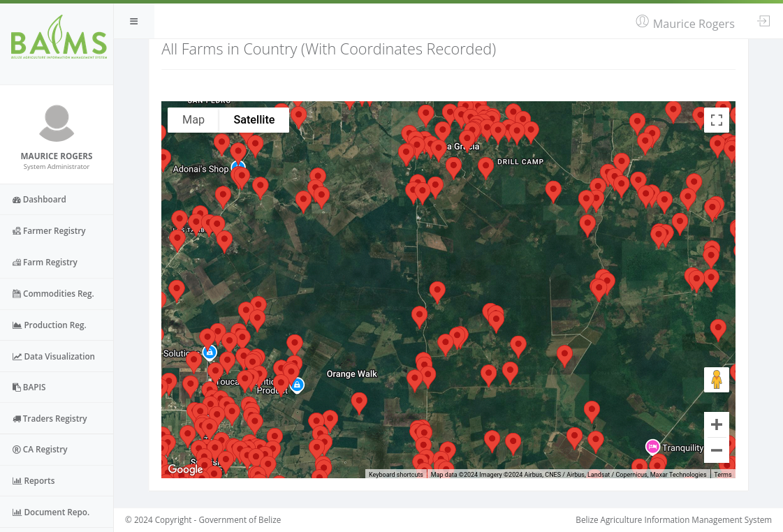783x532 pixels.
Task: Click the Copyright Government of Belize footer text
Action: click(x=203, y=519)
